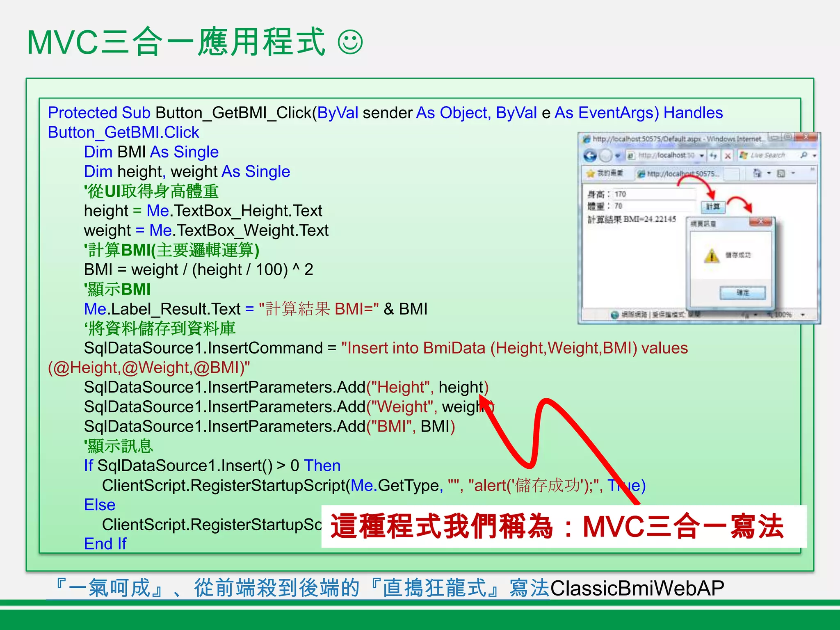Minimize the Internet Explorer window

coord(774,137)
